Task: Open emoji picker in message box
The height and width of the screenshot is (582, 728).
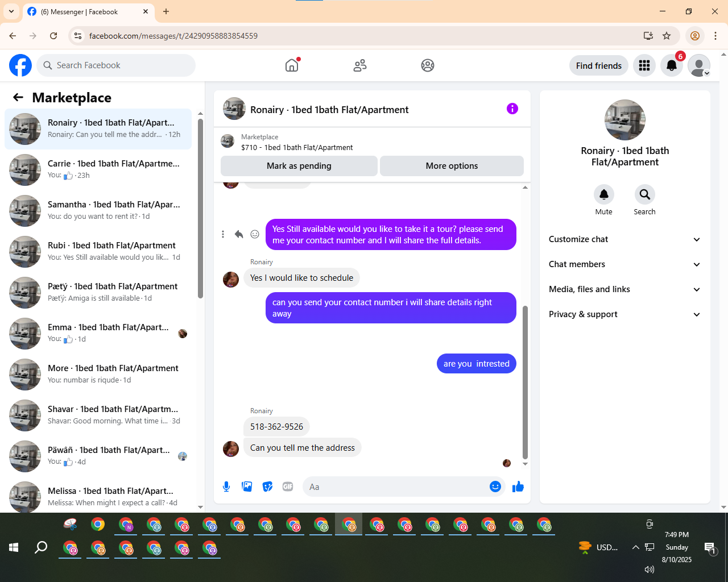Action: click(495, 487)
